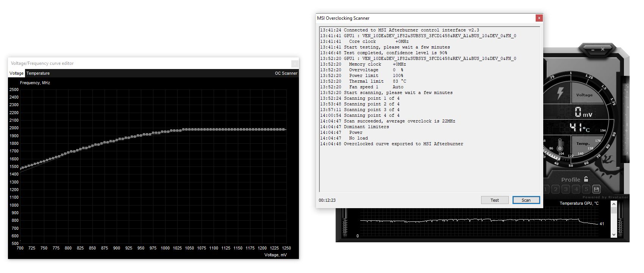Screen dimensions: 644x273
Task: Click the 'Scan succeeded, average overclock is 22MHz' log line
Action: pyautogui.click(x=388, y=121)
